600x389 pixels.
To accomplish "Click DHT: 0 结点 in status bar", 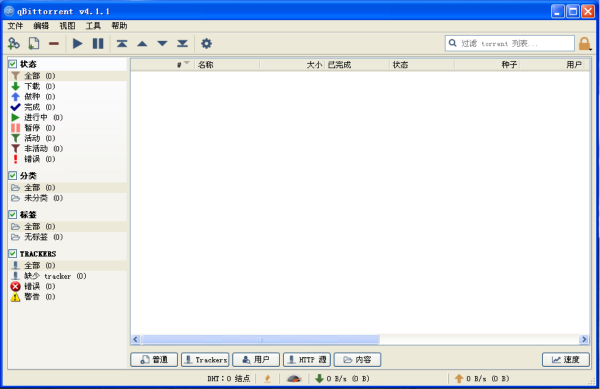I will [x=228, y=379].
